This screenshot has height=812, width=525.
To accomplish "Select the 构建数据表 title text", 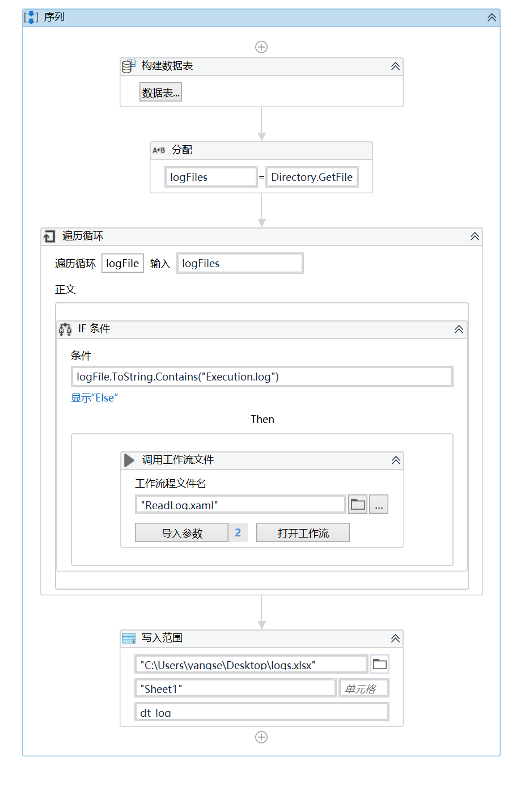I will click(x=167, y=66).
